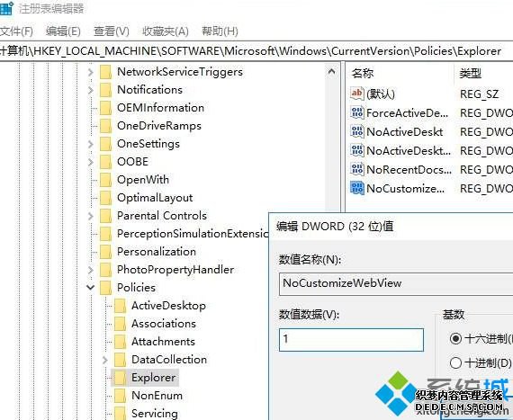This screenshot has height=420, width=513.
Task: Click the OneSettings folder icon
Action: pyautogui.click(x=105, y=144)
